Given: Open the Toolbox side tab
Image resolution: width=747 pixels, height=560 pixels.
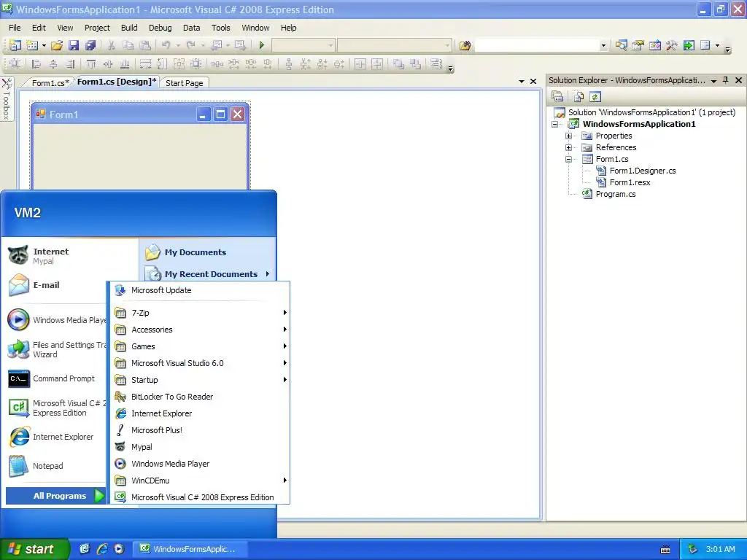Looking at the screenshot, I should coord(7,99).
